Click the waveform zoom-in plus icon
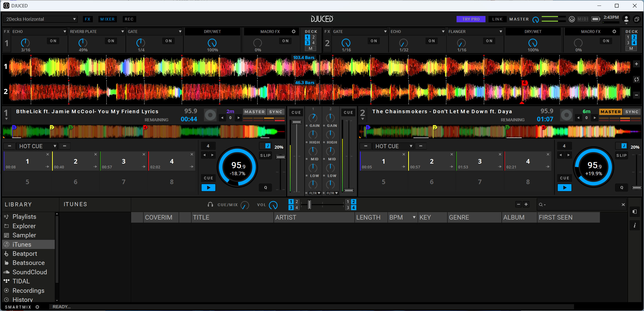Screen dimensions: 644x311 636,64
